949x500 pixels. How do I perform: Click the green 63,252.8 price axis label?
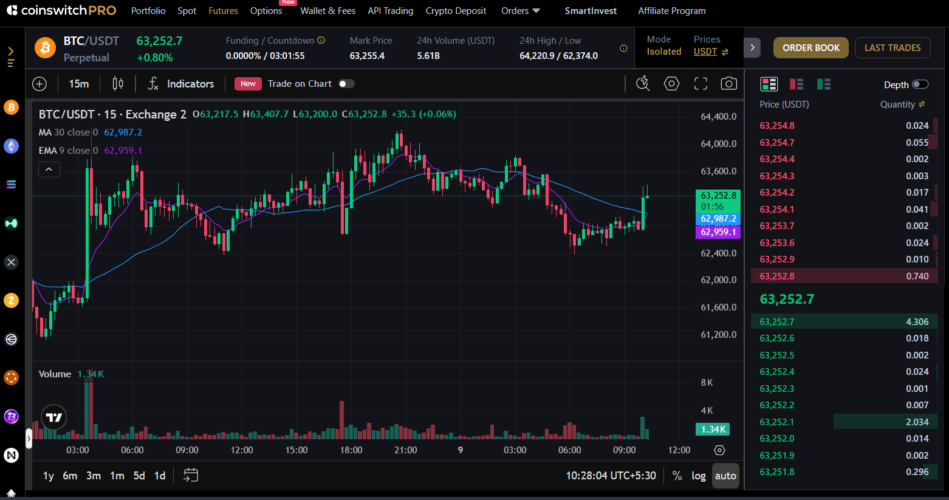point(718,201)
